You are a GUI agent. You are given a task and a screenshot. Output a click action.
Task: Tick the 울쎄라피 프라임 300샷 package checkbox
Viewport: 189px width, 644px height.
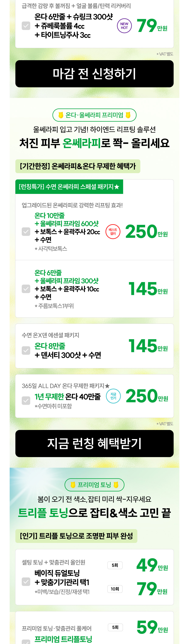(26, 289)
